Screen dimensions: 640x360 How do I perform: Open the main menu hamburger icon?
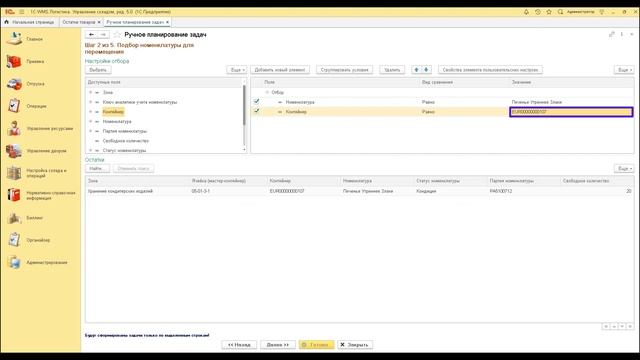(21, 12)
